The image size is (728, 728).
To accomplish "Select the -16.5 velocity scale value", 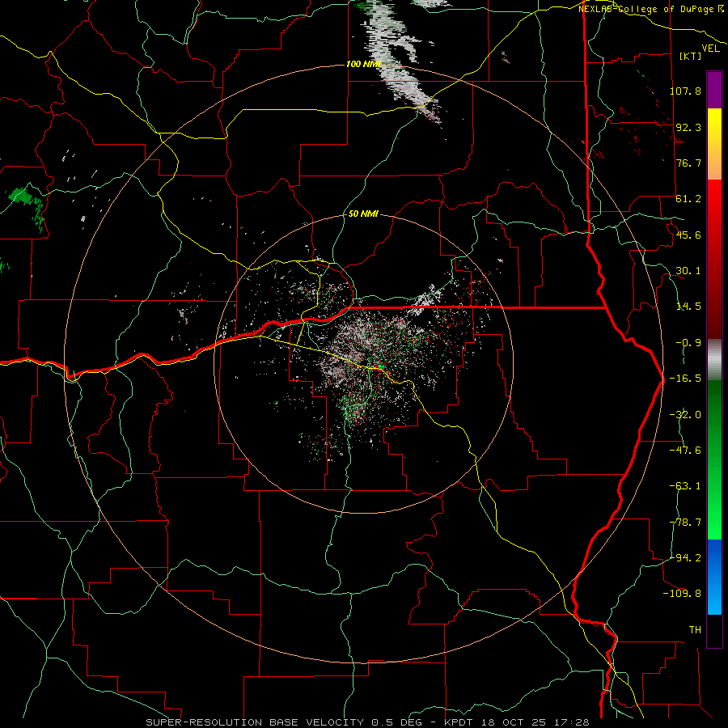I will tap(685, 379).
